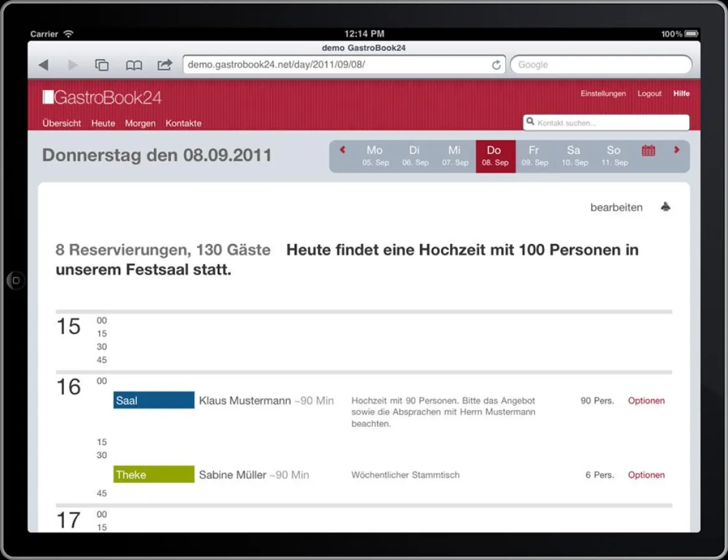Open browser tabs with the pages icon
Image resolution: width=728 pixels, height=560 pixels.
pyautogui.click(x=102, y=64)
